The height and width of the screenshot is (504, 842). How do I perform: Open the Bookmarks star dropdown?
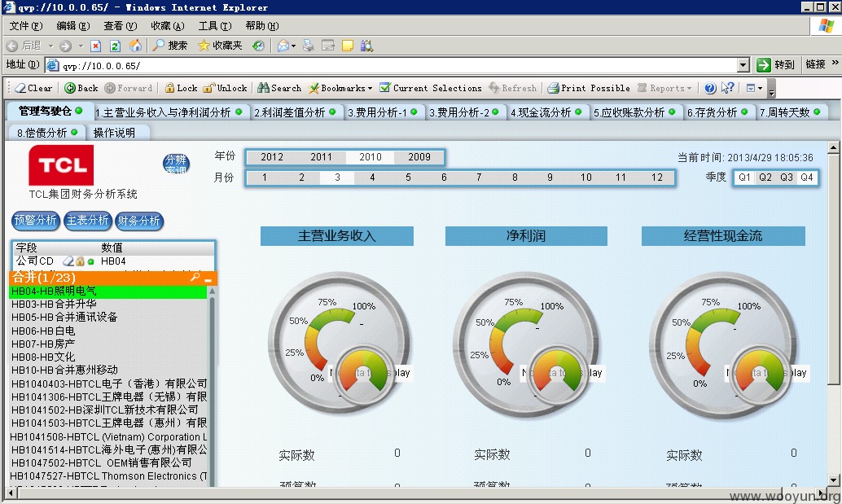click(340, 88)
